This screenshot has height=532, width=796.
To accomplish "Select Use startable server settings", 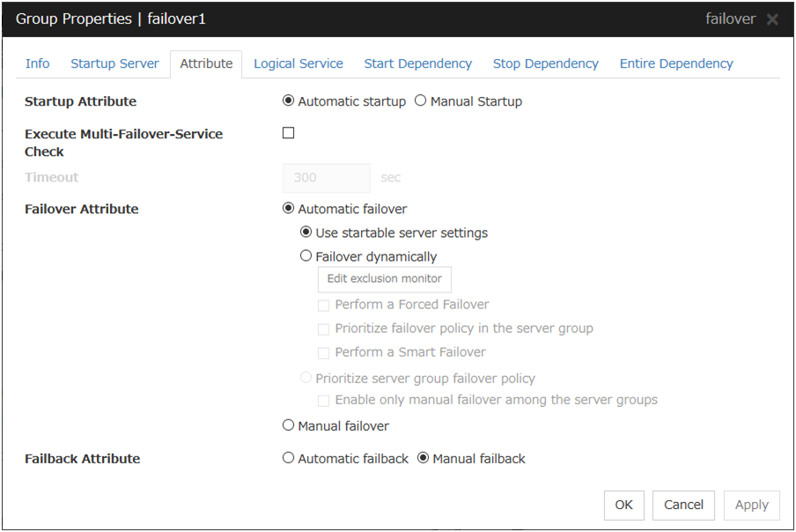I will coord(306,233).
